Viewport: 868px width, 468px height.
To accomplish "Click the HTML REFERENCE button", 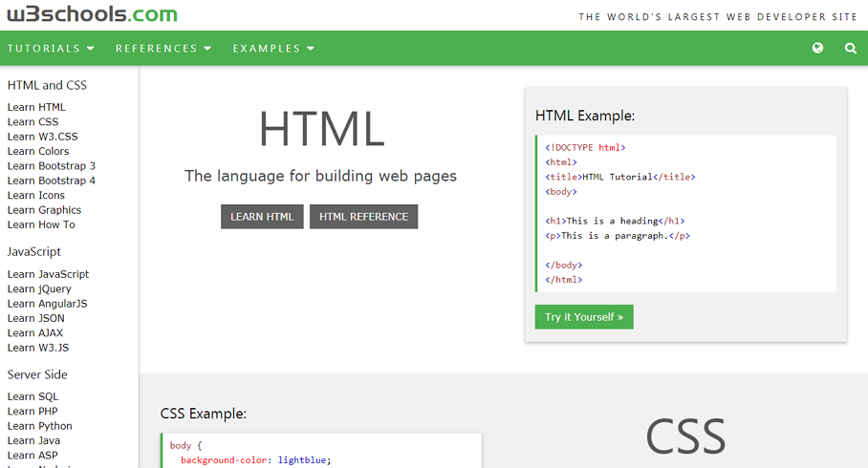I will 363,216.
